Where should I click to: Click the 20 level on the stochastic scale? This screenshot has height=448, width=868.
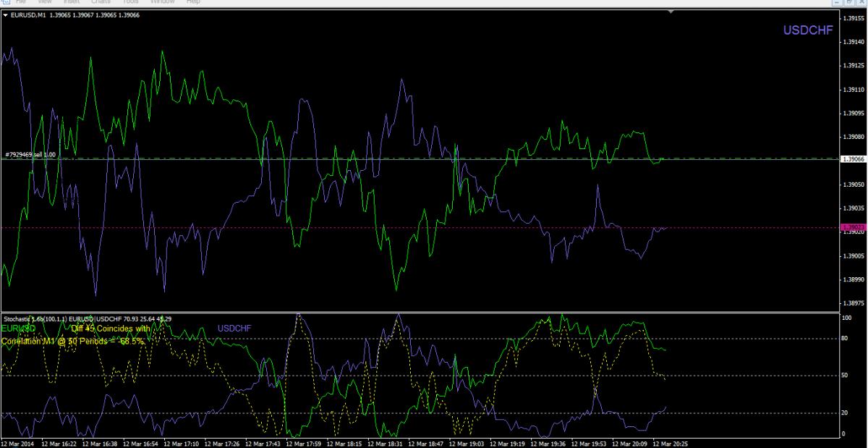click(x=846, y=413)
